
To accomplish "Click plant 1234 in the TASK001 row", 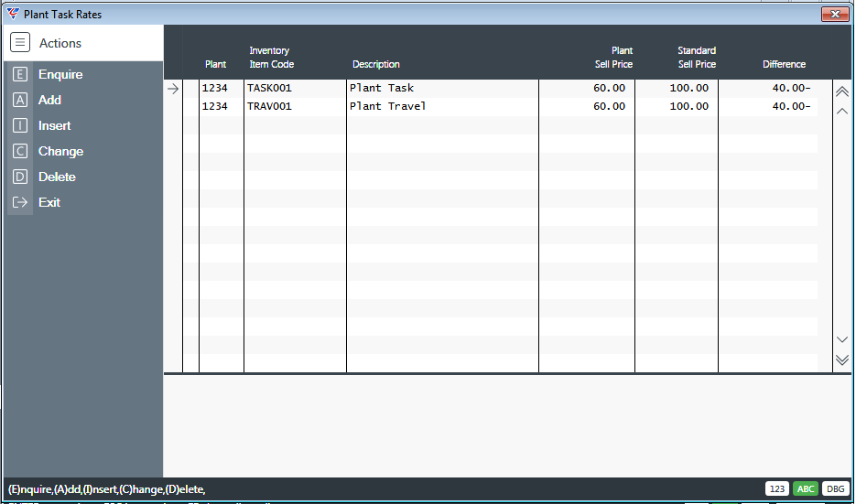I will pyautogui.click(x=214, y=88).
